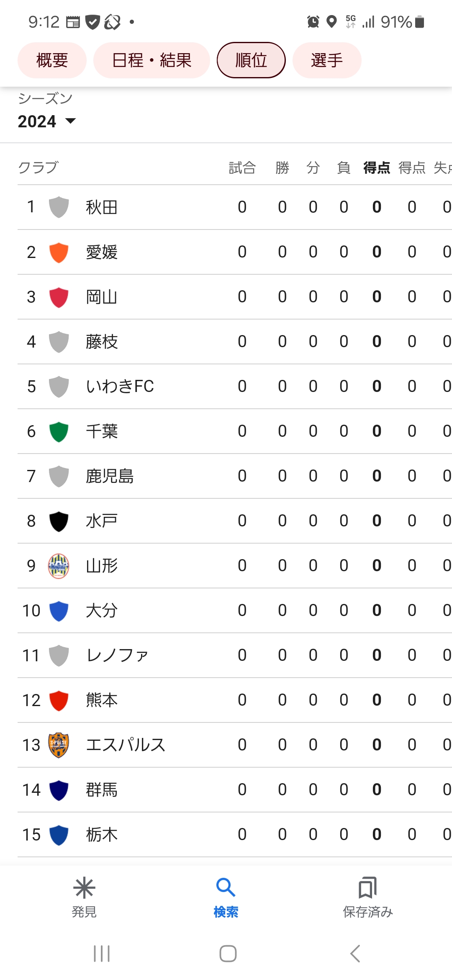
Task: Switch to the 日程・結果 tab
Action: (x=152, y=60)
